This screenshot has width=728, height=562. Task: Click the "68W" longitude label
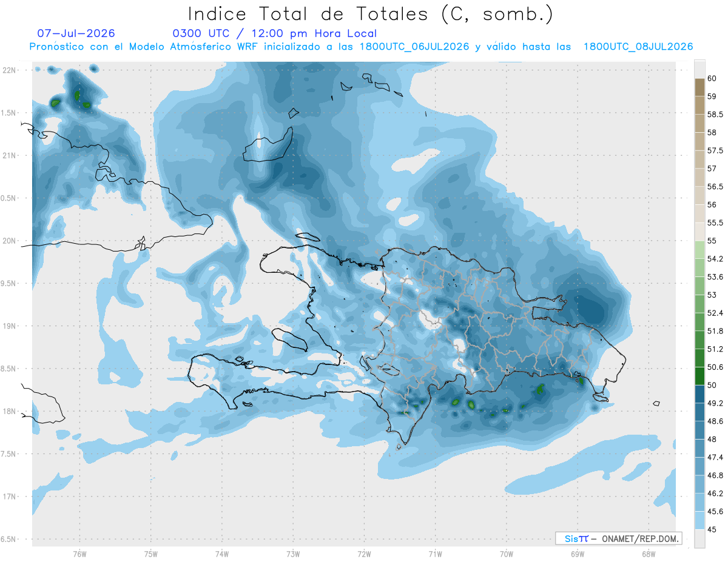[649, 554]
